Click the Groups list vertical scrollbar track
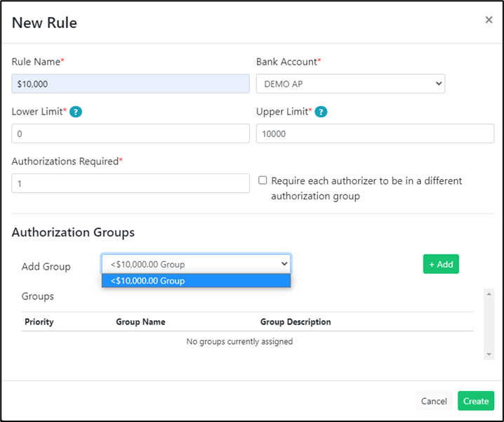Screen dimensions: 504x422 (x=489, y=324)
